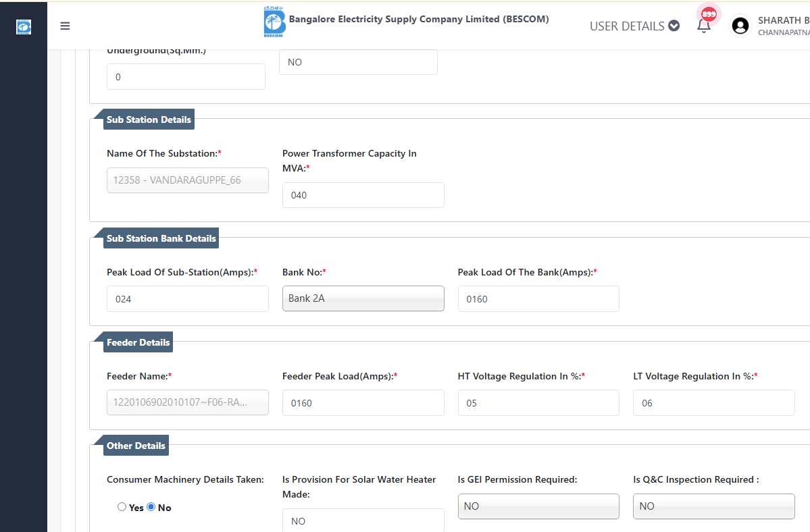Open the Bank No dropdown

pos(363,298)
